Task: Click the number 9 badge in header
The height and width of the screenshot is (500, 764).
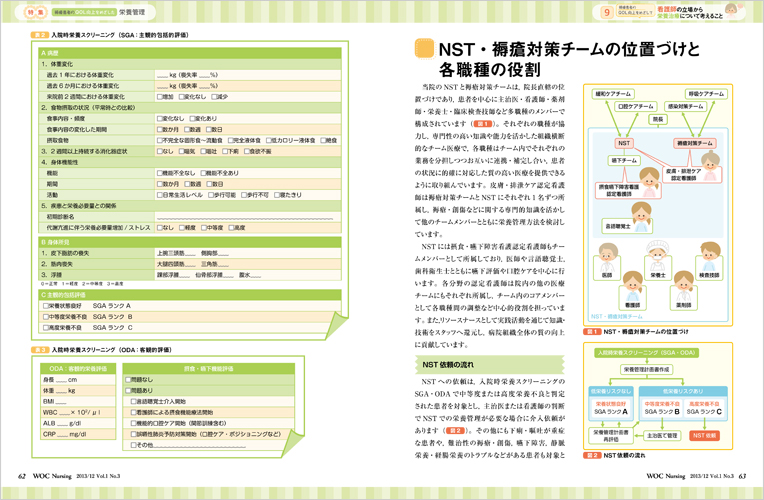Action: pyautogui.click(x=607, y=12)
